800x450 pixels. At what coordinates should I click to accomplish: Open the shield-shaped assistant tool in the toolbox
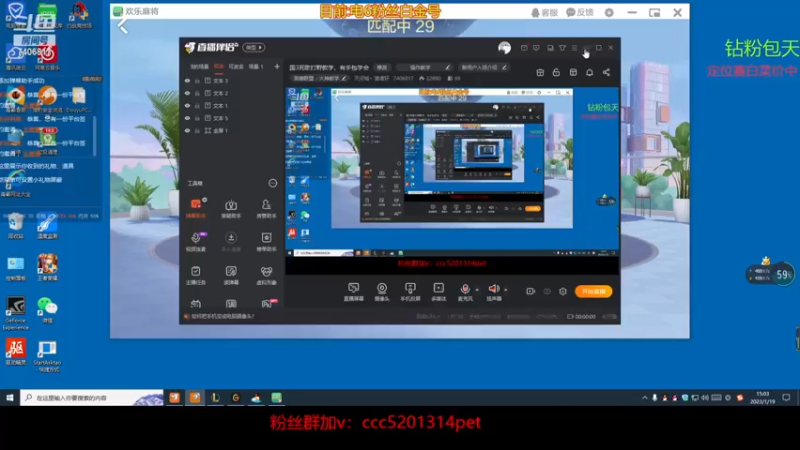click(231, 208)
